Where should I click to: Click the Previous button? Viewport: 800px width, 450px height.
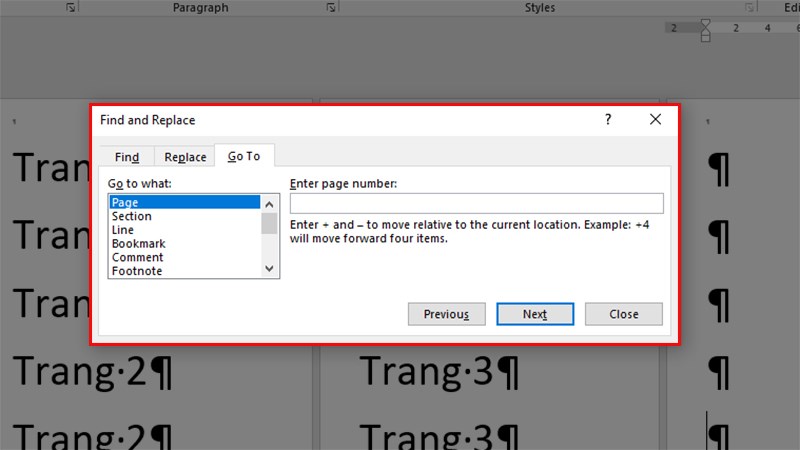click(x=446, y=314)
